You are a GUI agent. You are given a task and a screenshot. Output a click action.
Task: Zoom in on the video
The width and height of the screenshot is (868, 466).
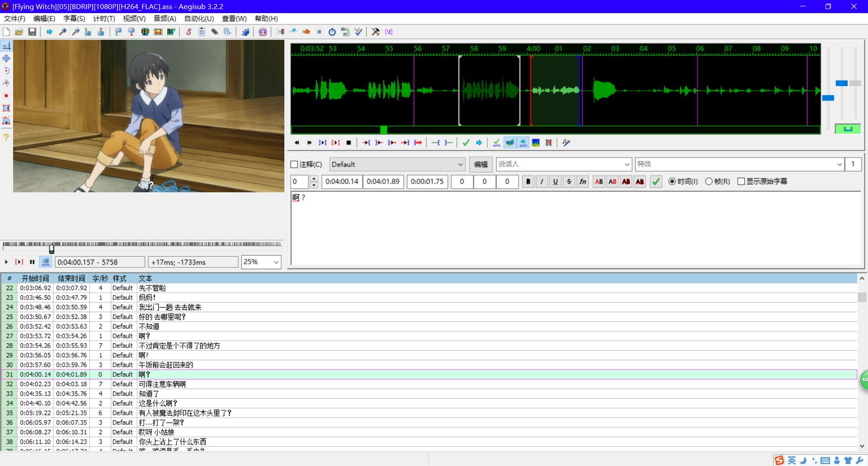63,32
